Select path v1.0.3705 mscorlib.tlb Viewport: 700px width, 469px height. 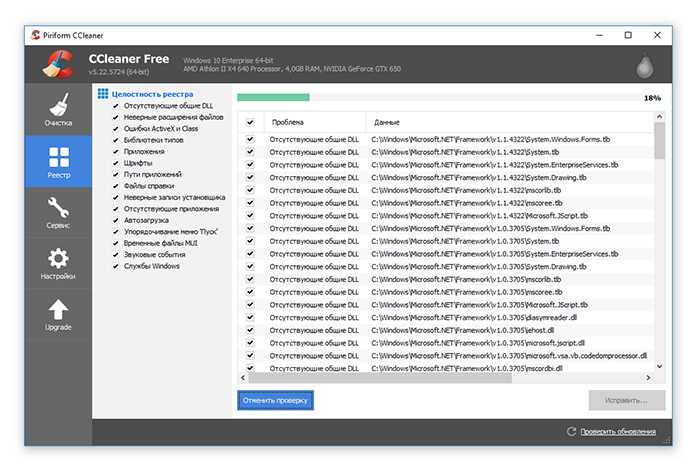466,279
